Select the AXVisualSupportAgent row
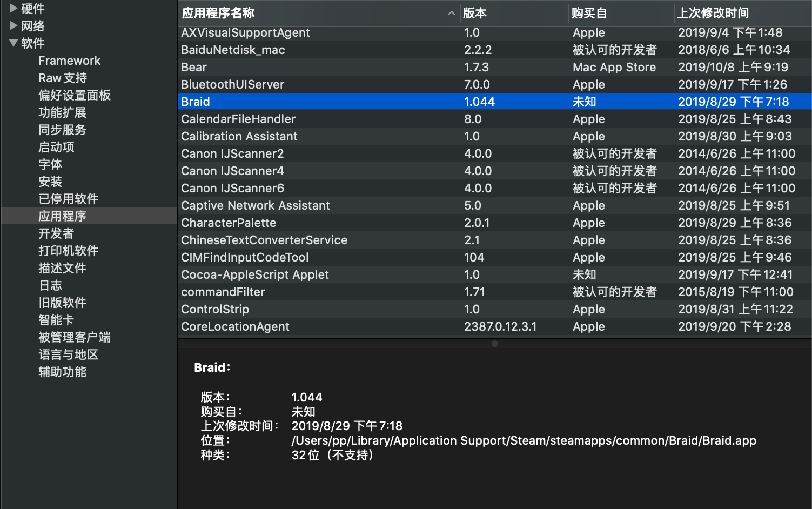812x509 pixels. point(494,32)
